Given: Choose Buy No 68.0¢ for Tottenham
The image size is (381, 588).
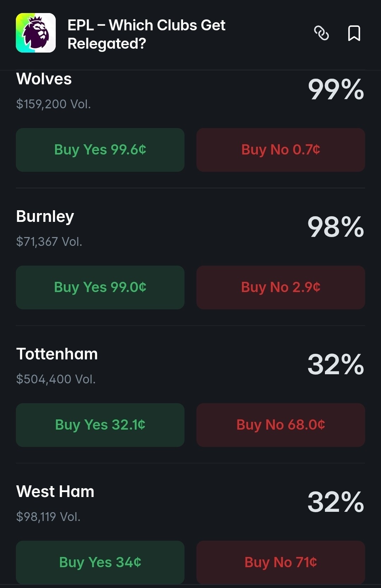Looking at the screenshot, I should pyautogui.click(x=280, y=425).
